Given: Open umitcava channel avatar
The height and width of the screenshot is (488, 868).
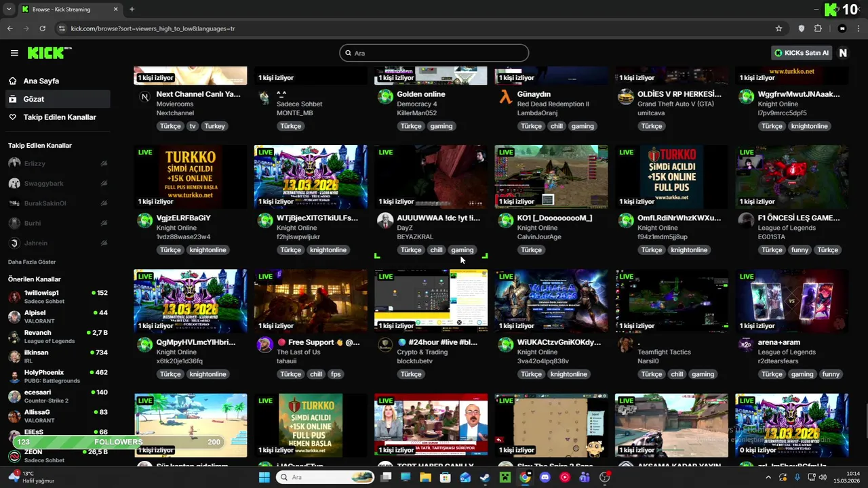Looking at the screenshot, I should pos(625,96).
